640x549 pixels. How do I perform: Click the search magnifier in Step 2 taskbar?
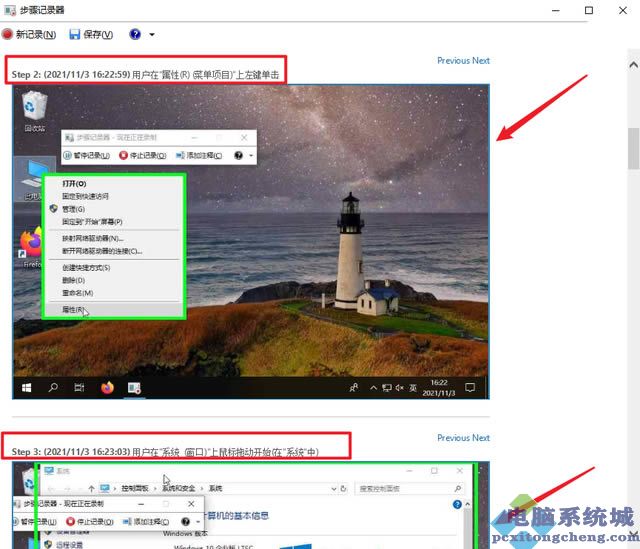pos(53,387)
